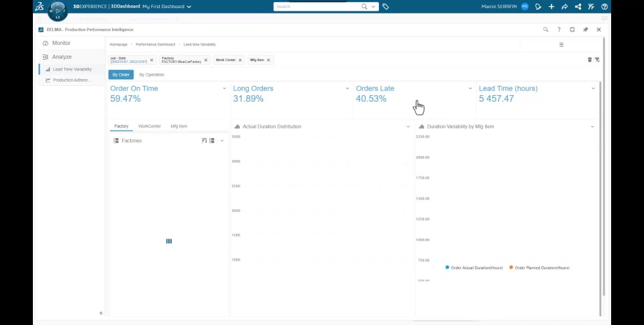Expand the Orders Late menu
The height and width of the screenshot is (325, 644).
[x=470, y=88]
